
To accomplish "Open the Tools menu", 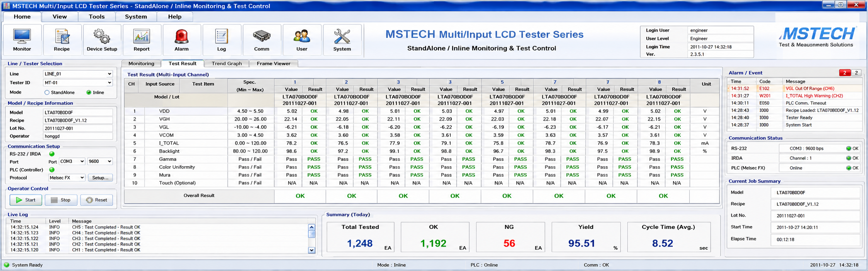I will 97,17.
